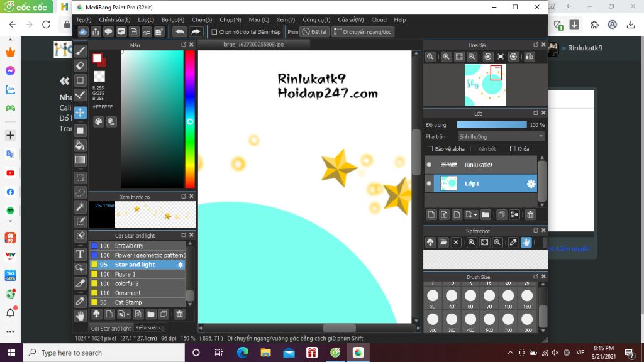This screenshot has height=362, width=644.
Task: Toggle the Reference panel hand tool
Action: click(x=526, y=242)
